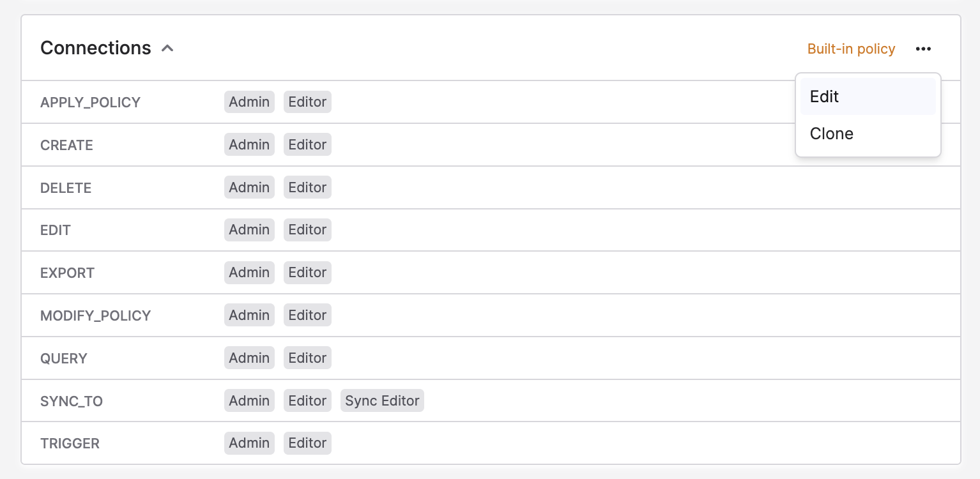Click the Admin tag in TRIGGER row

[249, 443]
